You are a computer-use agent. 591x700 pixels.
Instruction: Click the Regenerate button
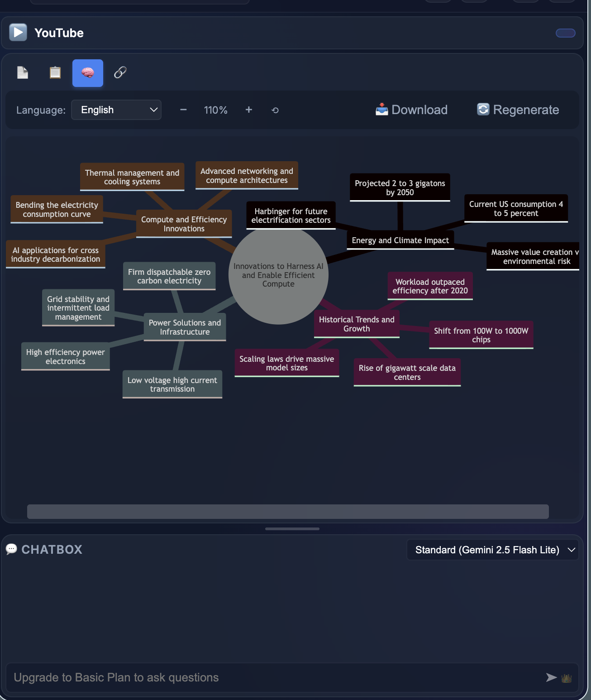pos(517,110)
